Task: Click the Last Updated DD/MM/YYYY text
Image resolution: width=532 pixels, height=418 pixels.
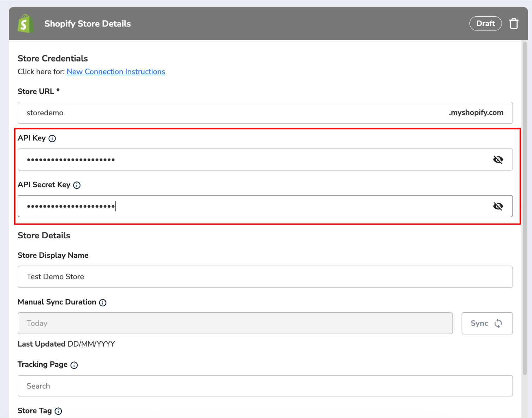Action: (66, 344)
